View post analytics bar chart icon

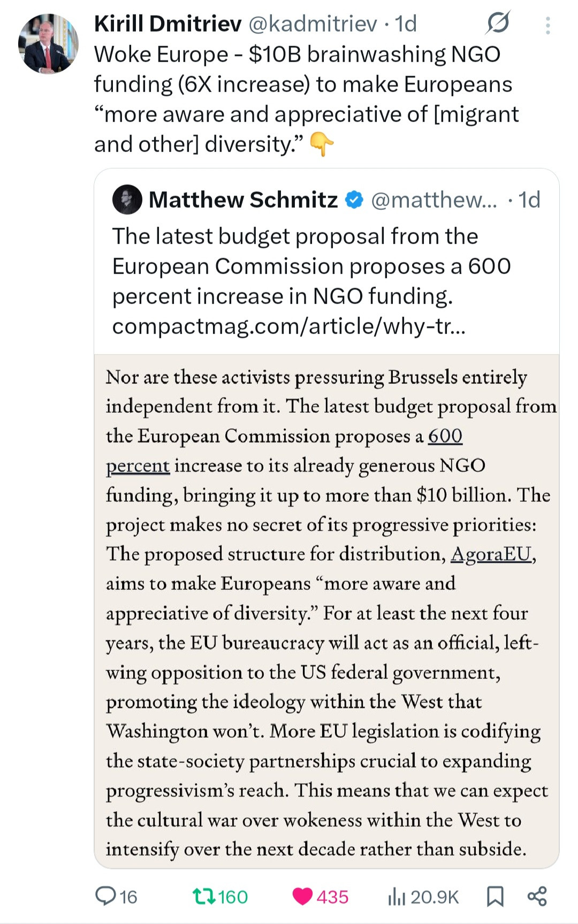397,896
